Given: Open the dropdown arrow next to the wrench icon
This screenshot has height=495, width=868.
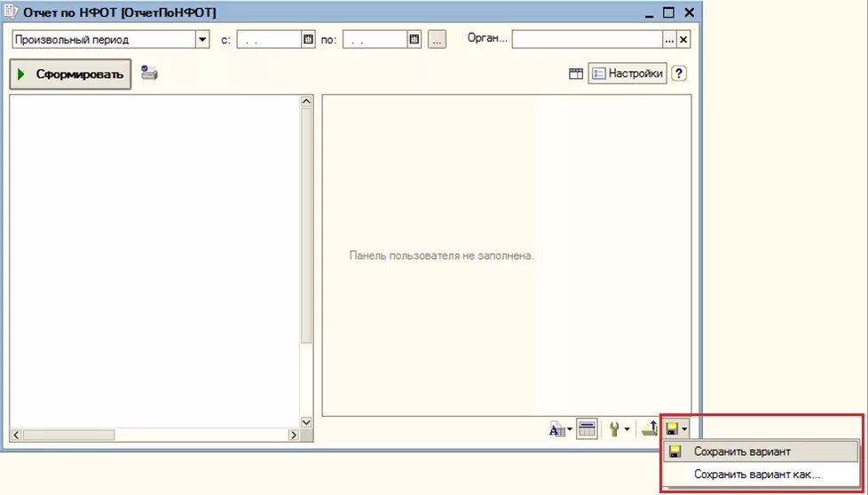Looking at the screenshot, I should coord(627,429).
